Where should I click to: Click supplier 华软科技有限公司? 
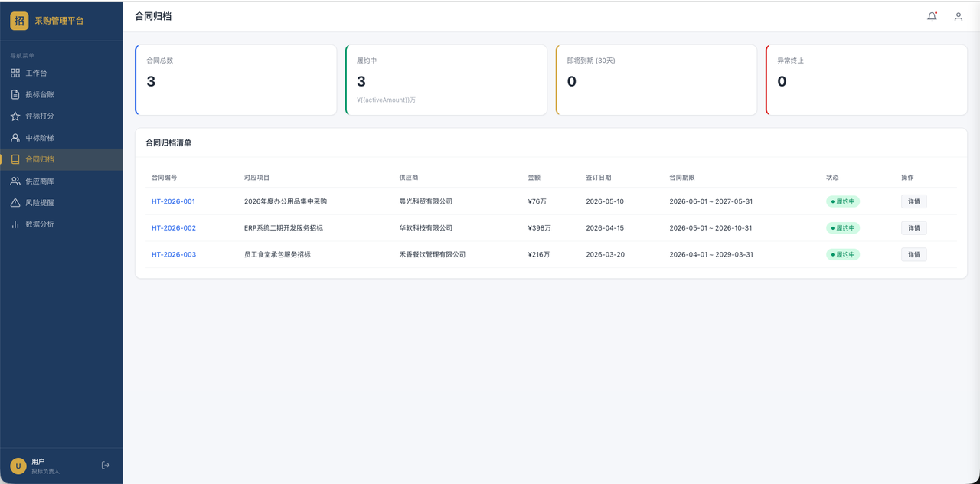426,228
